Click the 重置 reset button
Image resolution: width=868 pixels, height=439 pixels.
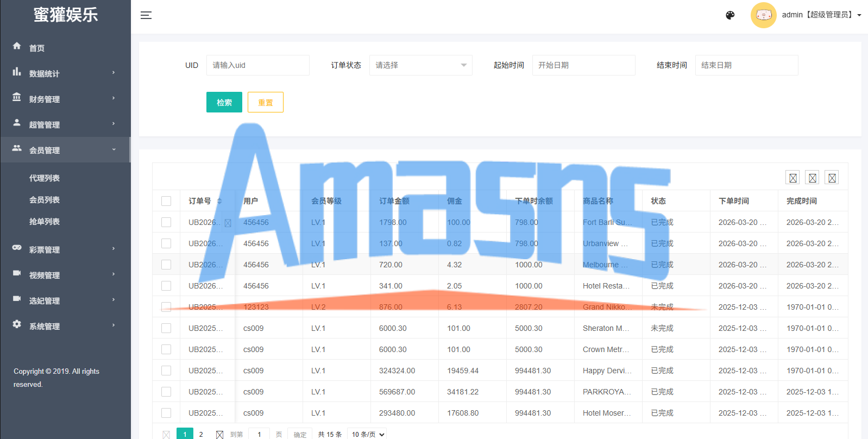tap(266, 102)
